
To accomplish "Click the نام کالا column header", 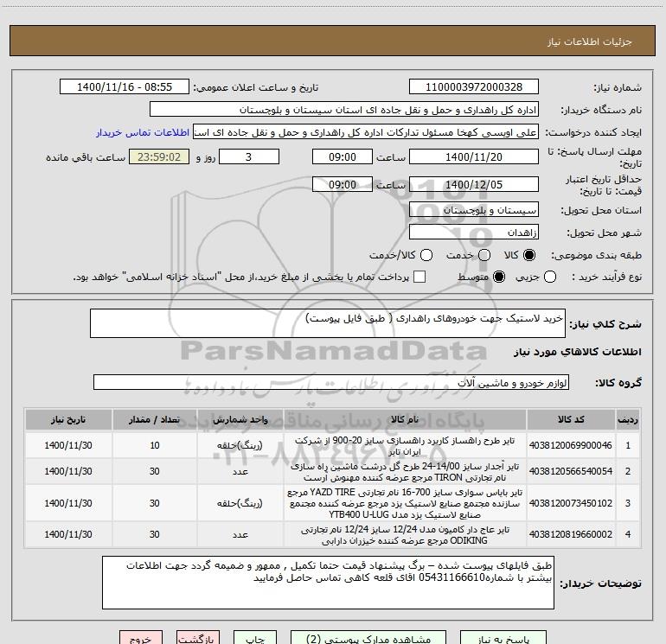I will 405,419.
